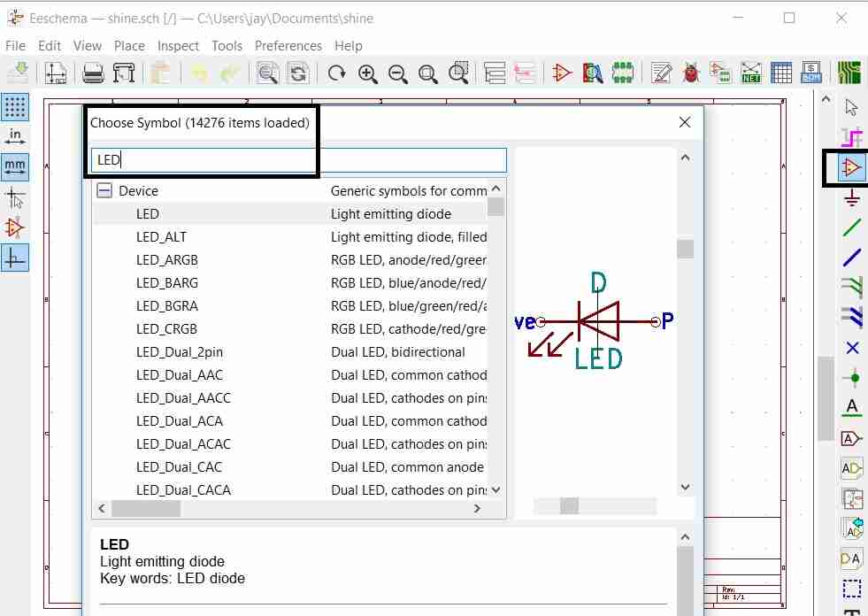The width and height of the screenshot is (868, 616).
Task: Select the Place power port tool
Action: (x=852, y=197)
